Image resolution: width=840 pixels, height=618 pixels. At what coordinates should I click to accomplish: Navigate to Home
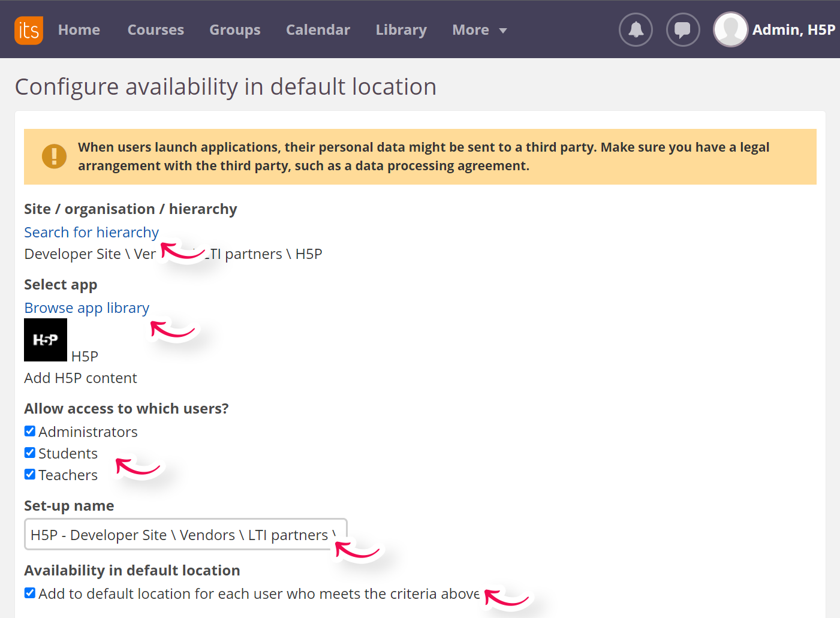pos(79,29)
